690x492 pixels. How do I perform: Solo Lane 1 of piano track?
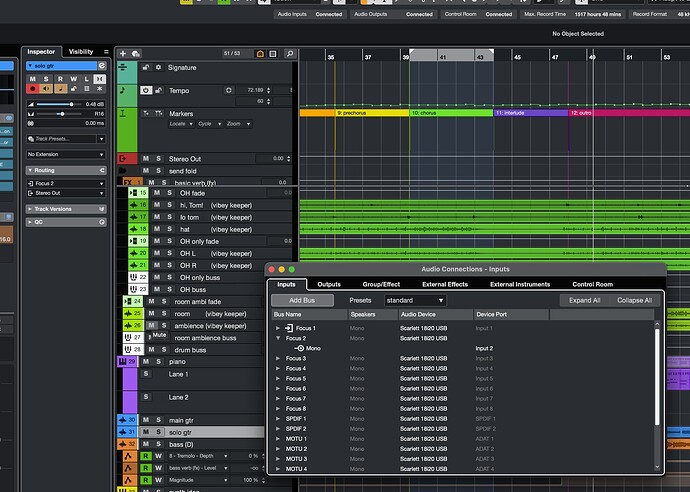coord(146,374)
